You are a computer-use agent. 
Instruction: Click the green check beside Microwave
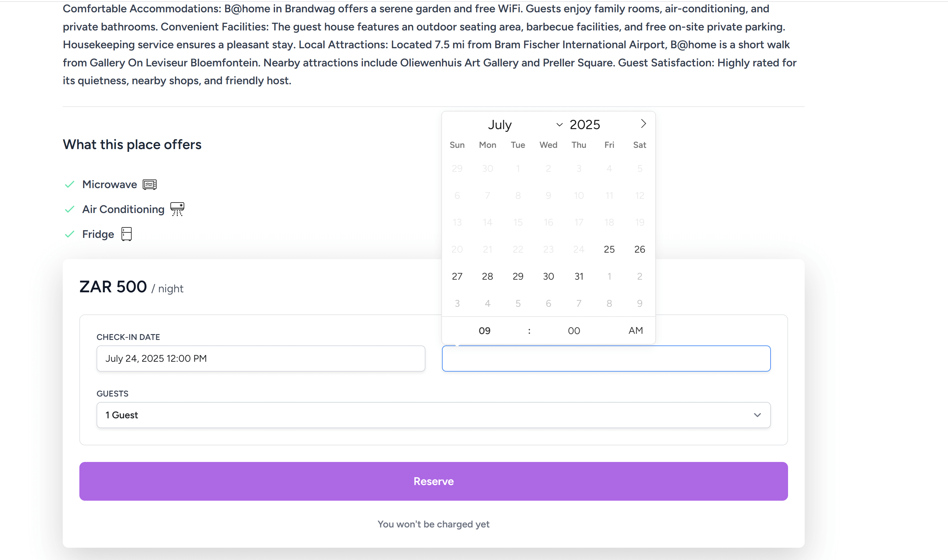coord(70,184)
